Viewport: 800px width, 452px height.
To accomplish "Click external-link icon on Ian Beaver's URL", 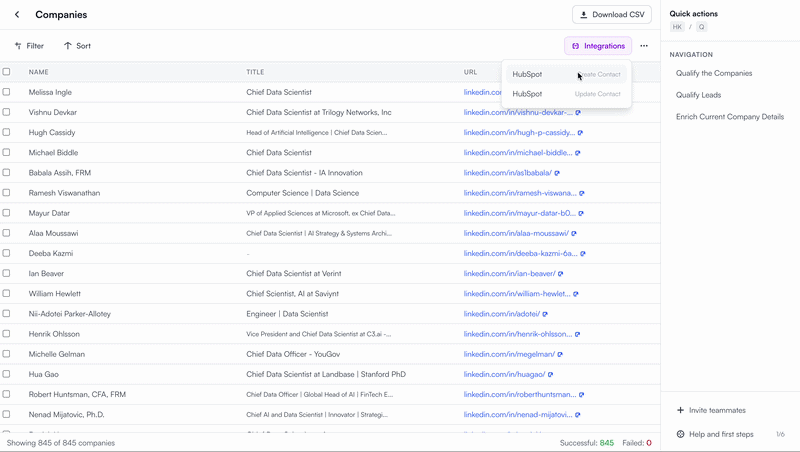I will point(560,274).
